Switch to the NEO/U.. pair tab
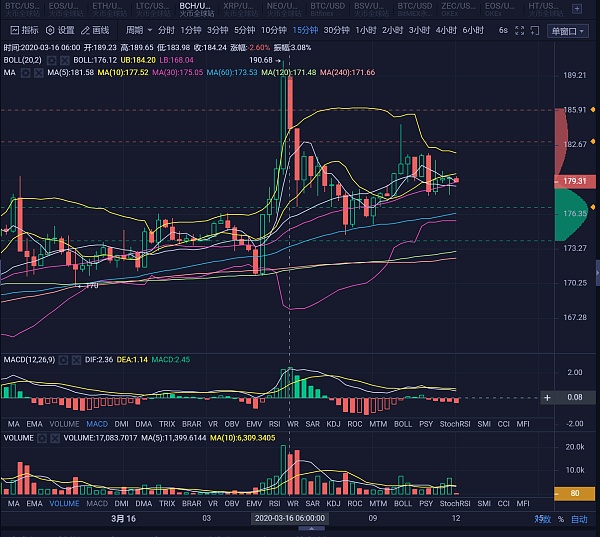Viewport: 600px width, 537px height. click(x=282, y=9)
